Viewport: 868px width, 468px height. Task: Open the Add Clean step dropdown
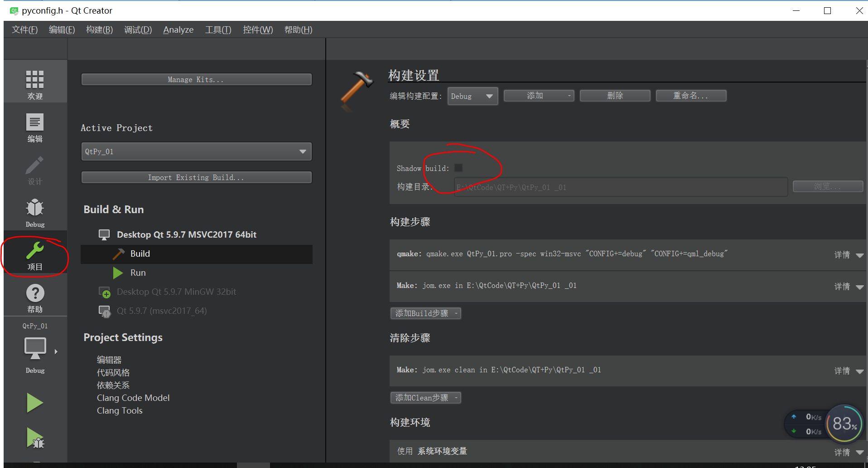pyautogui.click(x=426, y=398)
